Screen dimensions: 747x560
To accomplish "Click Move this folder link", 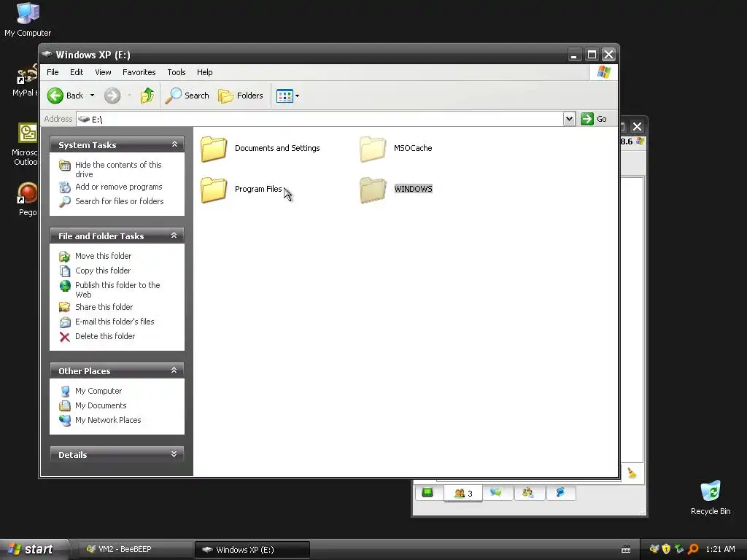I will [103, 256].
